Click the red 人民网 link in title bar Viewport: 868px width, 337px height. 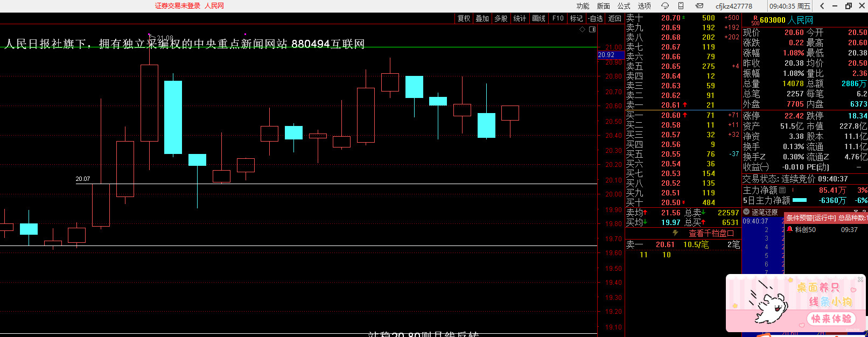tap(214, 6)
